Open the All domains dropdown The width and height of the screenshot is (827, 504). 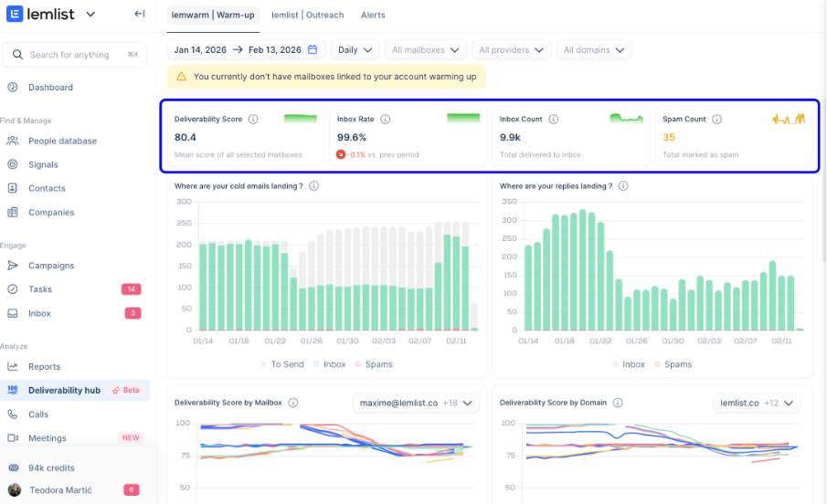tap(594, 49)
